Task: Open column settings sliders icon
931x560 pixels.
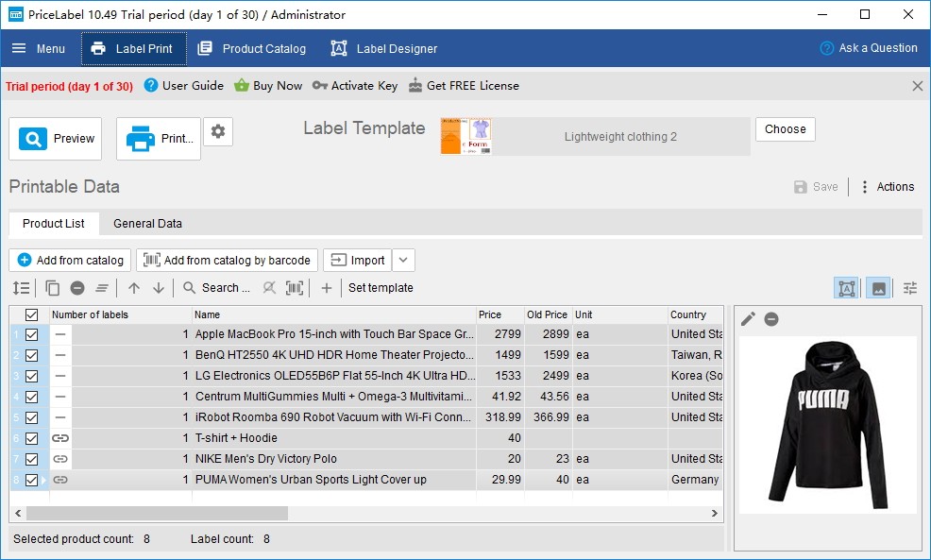Action: 910,289
